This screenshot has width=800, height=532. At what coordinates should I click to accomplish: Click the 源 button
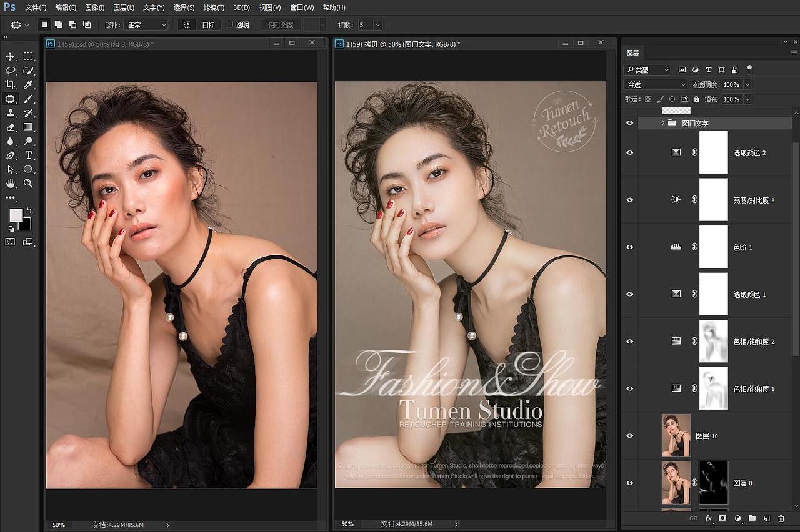(187, 25)
